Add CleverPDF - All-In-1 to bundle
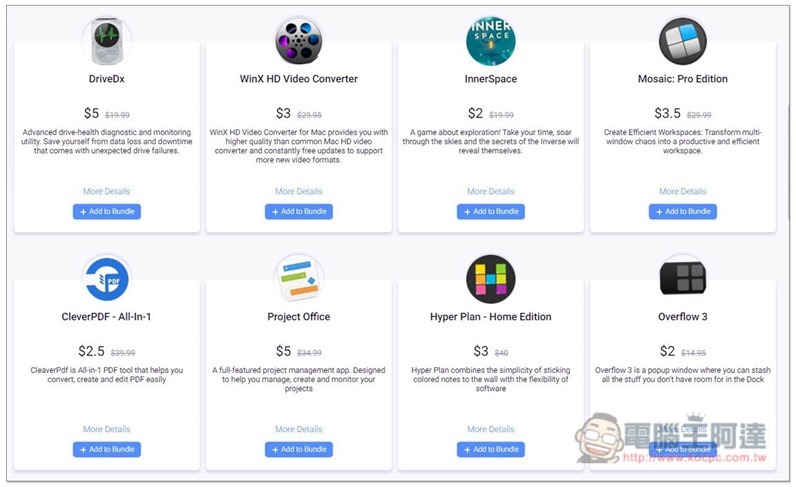 click(x=107, y=449)
